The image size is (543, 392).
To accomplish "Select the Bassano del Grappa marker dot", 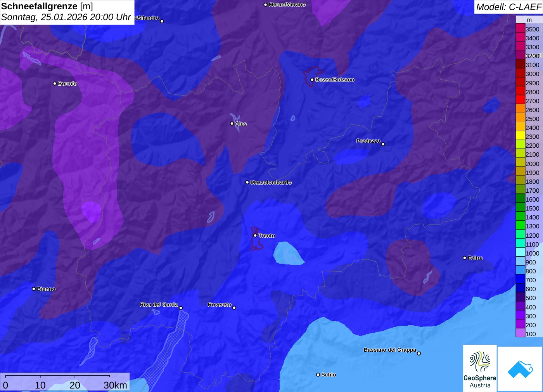I will (x=419, y=353).
